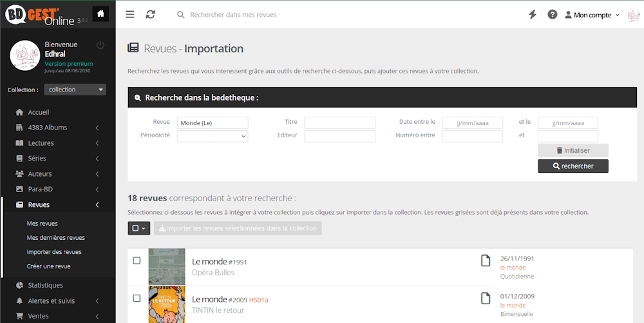Screen dimensions: 644x323
Task: Open the TINTIN le retour cover thumbnail
Action: (167, 304)
